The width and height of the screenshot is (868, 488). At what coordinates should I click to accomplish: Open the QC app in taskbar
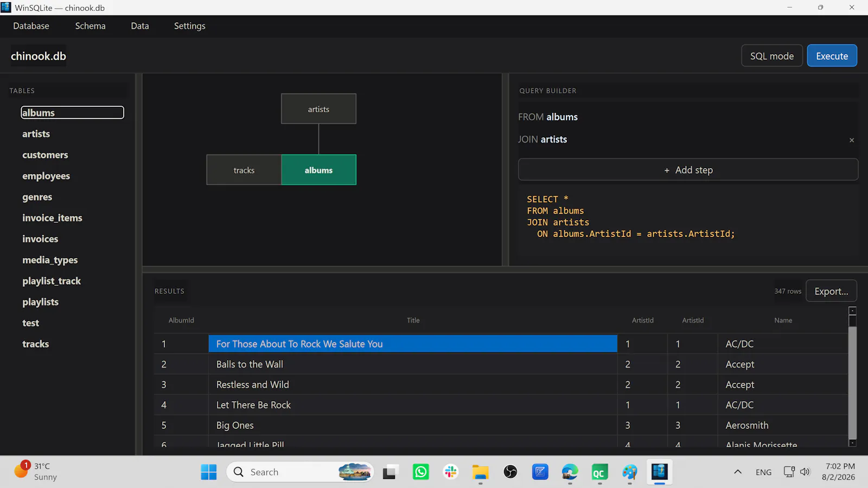(x=599, y=472)
